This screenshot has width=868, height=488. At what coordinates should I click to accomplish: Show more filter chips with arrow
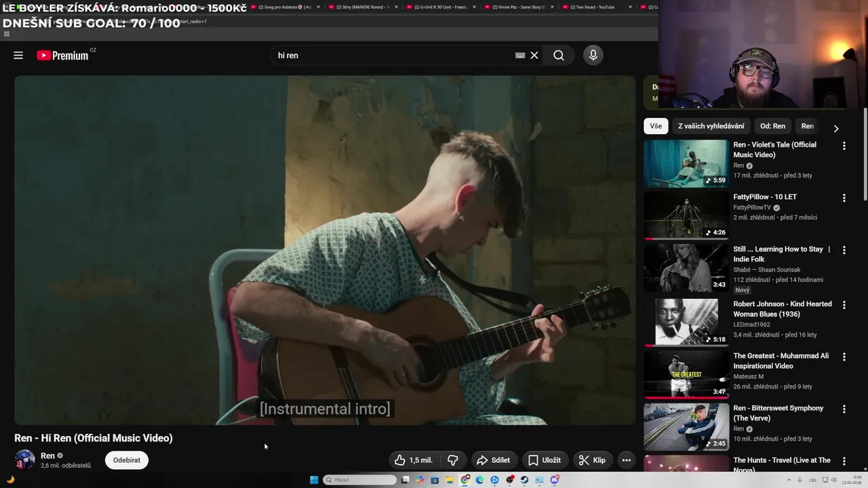click(x=835, y=128)
